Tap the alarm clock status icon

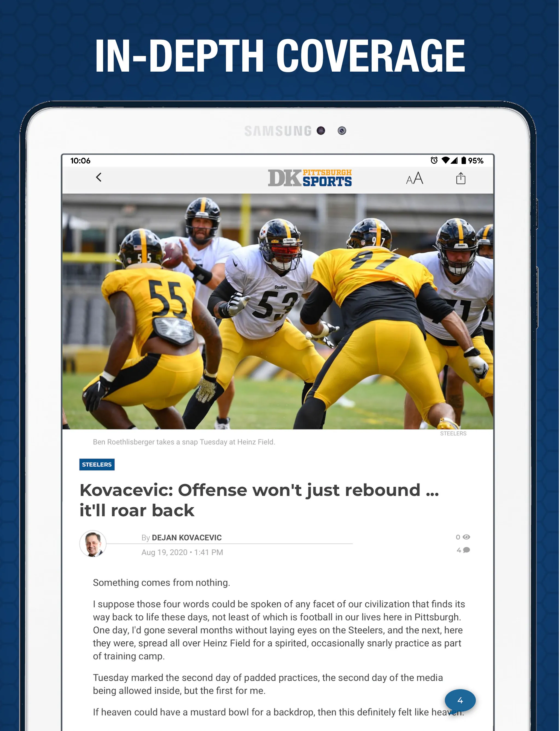(x=433, y=160)
